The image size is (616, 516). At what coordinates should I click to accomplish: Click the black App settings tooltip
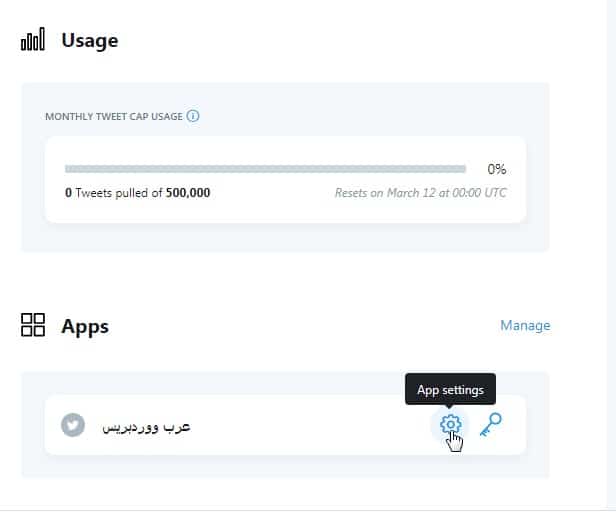point(449,389)
